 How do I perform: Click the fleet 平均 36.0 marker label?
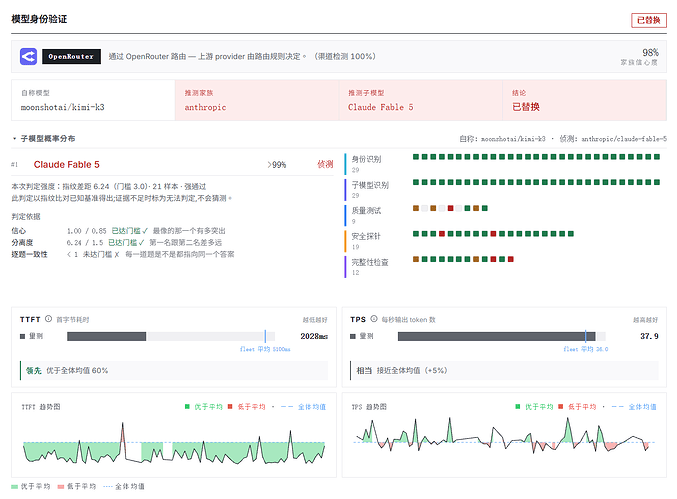tap(586, 349)
